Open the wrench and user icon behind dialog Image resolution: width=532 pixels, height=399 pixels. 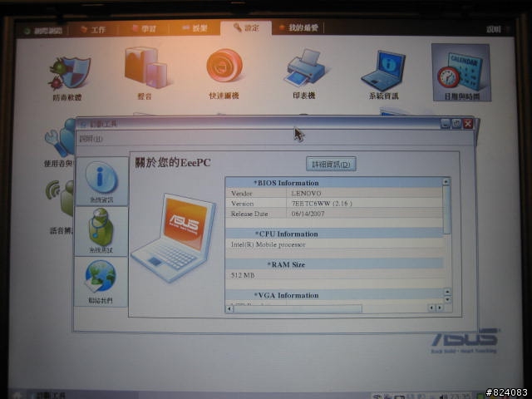point(60,137)
